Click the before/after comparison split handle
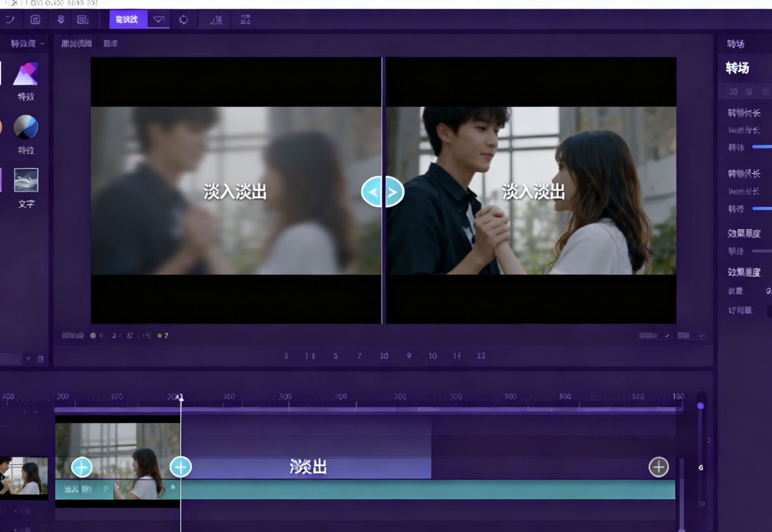Screen dimensions: 772x532 (382, 192)
